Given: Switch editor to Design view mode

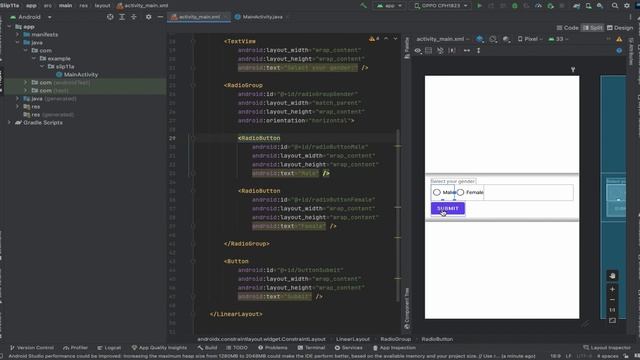Looking at the screenshot, I should coord(620,28).
